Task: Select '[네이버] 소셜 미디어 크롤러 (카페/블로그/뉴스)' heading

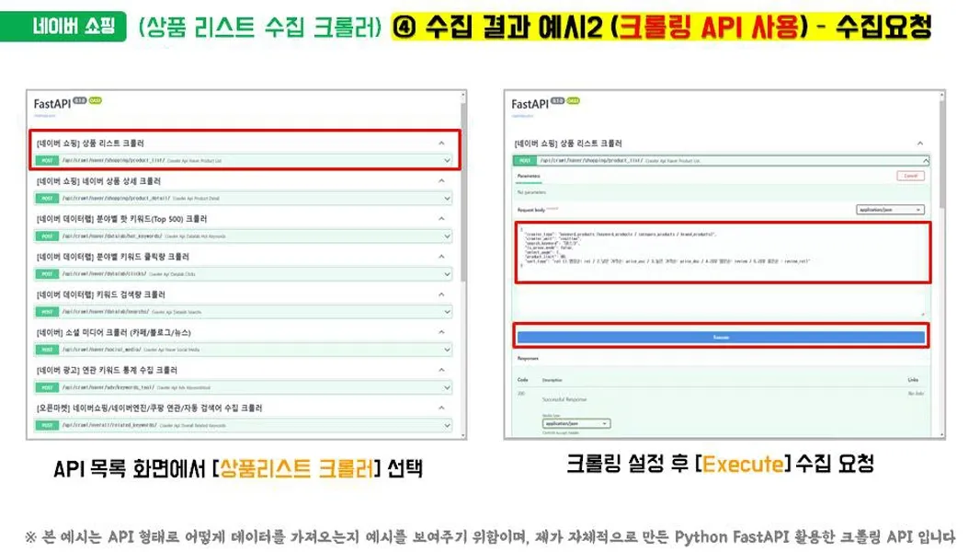Action: point(114,332)
